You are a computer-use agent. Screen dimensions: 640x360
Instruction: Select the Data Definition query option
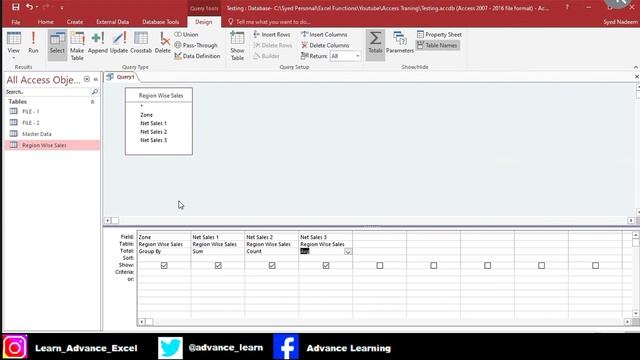(198, 56)
